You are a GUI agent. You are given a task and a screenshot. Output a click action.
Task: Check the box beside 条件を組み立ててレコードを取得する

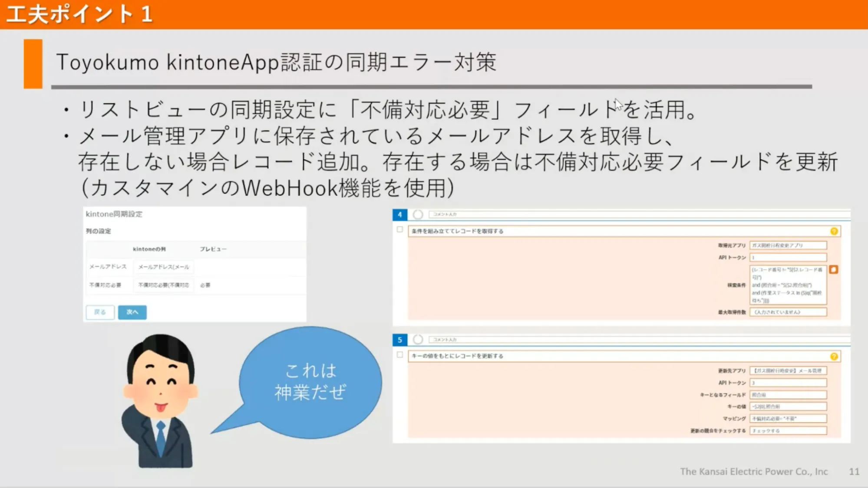coord(400,229)
